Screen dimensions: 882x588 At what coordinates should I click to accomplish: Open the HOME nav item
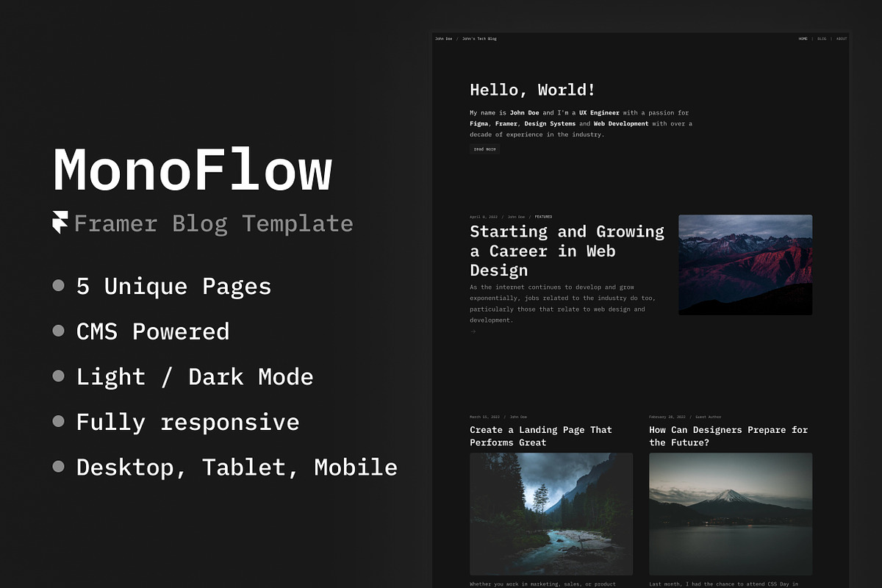(x=803, y=39)
